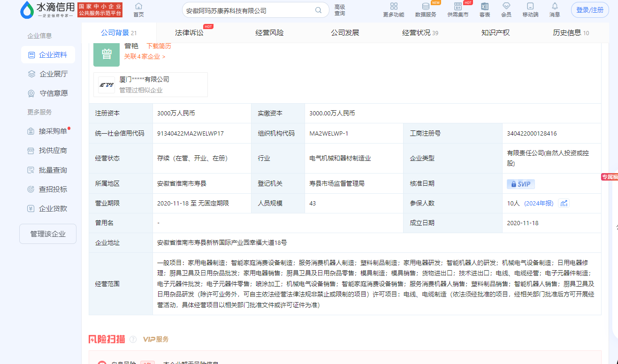Open 消息 bell icon

click(x=555, y=6)
